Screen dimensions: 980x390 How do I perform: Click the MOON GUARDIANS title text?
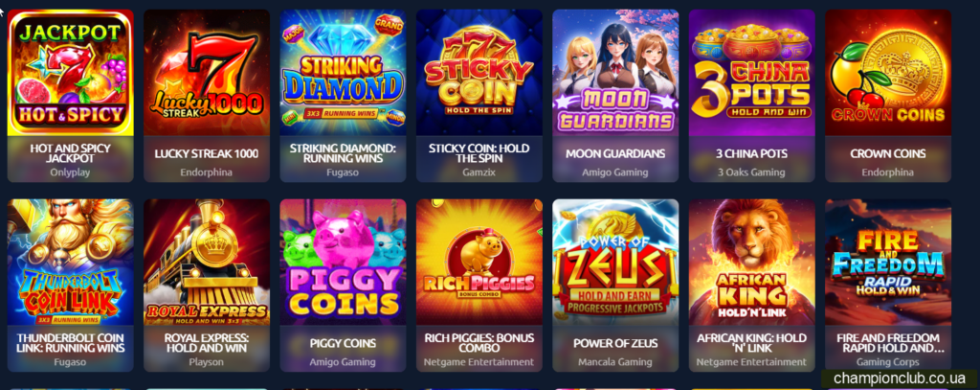coord(615,153)
